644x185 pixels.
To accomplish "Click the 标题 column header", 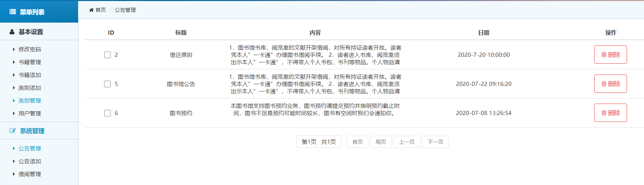I will 181,33.
